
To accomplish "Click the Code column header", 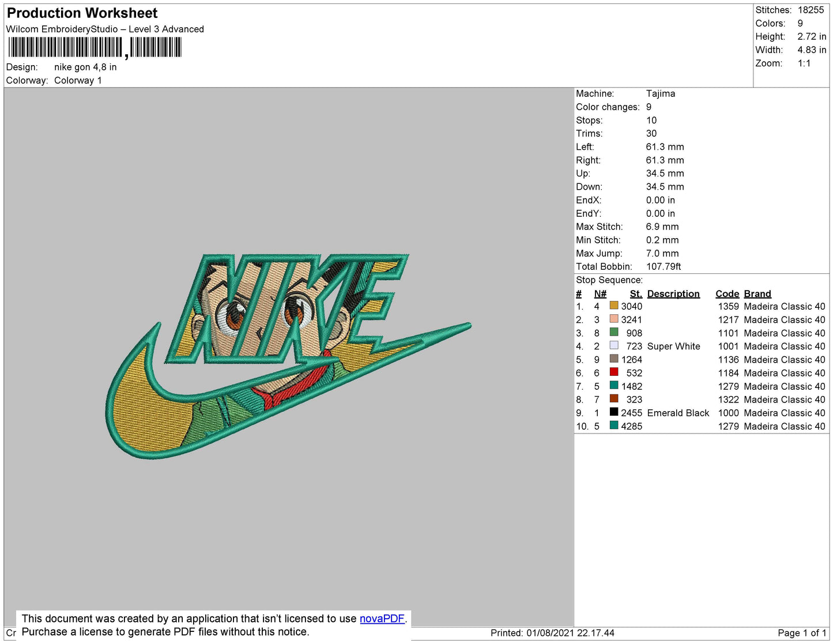I will click(727, 293).
